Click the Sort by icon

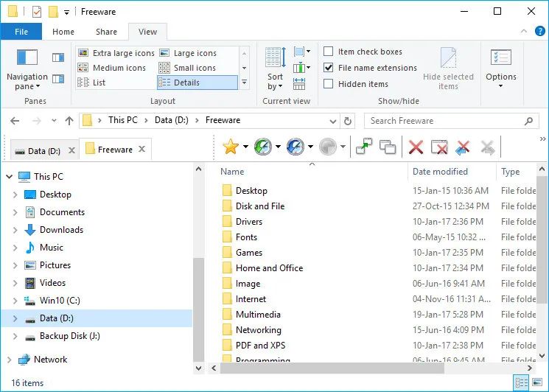pyautogui.click(x=275, y=68)
